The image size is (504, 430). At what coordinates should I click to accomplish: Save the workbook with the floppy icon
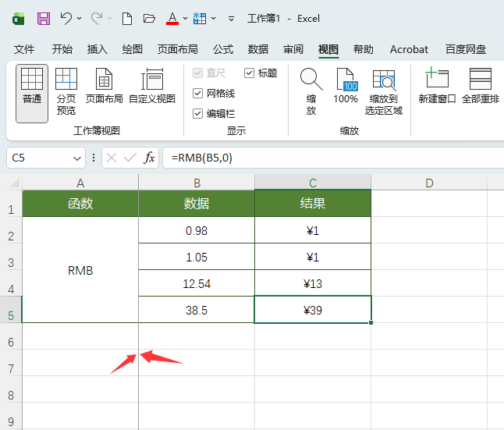[x=44, y=19]
